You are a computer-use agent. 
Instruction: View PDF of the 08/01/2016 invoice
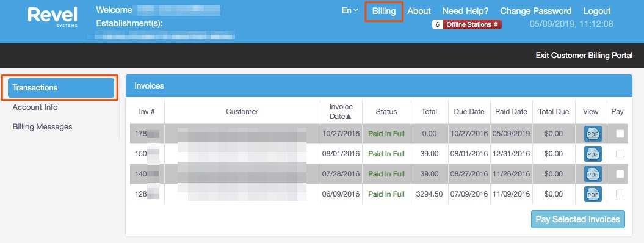pyautogui.click(x=593, y=154)
